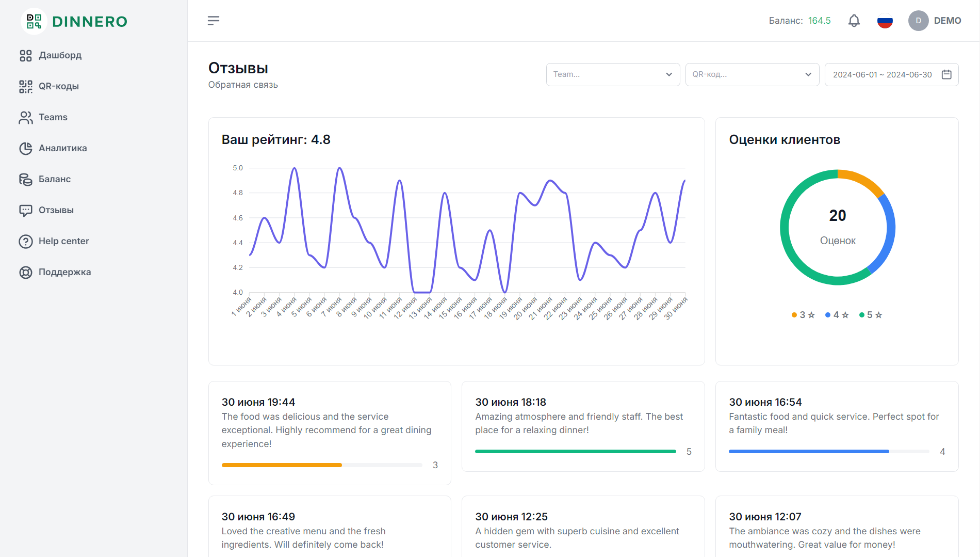Viewport: 980px width, 557px height.
Task: Click the Dinnero QR logo icon
Action: [x=34, y=21]
